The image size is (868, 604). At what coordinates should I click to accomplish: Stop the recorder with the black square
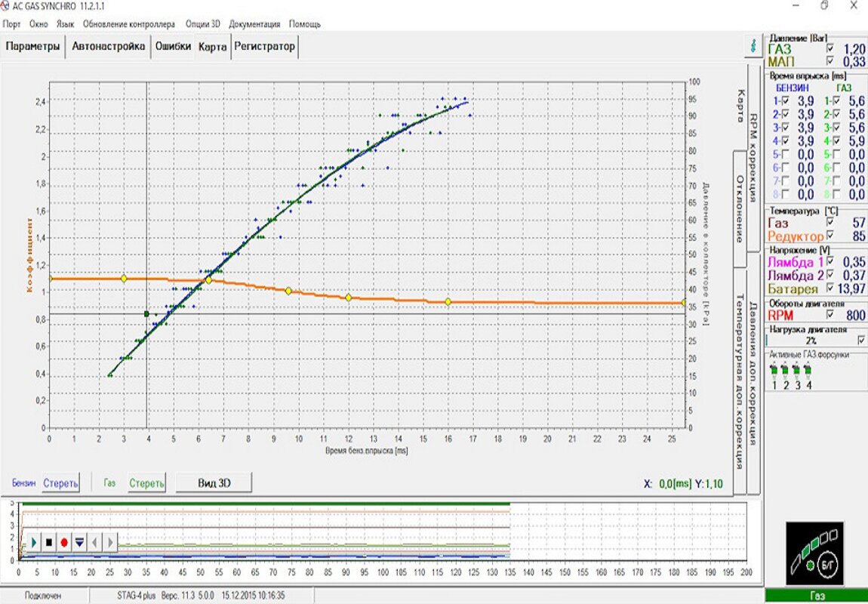coord(49,541)
